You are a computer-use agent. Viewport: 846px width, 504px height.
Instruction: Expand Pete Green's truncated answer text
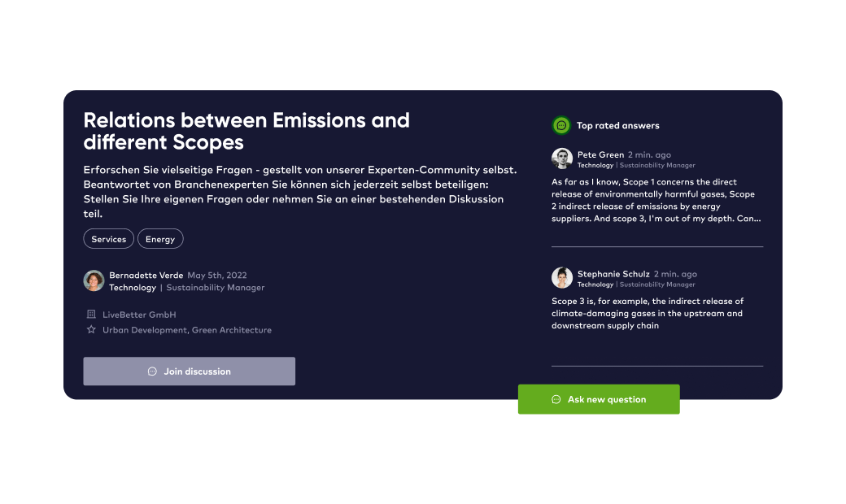(x=656, y=200)
